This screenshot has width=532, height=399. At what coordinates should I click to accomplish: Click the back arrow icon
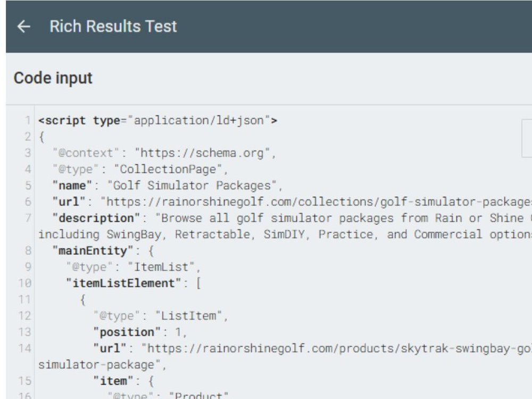tap(24, 27)
